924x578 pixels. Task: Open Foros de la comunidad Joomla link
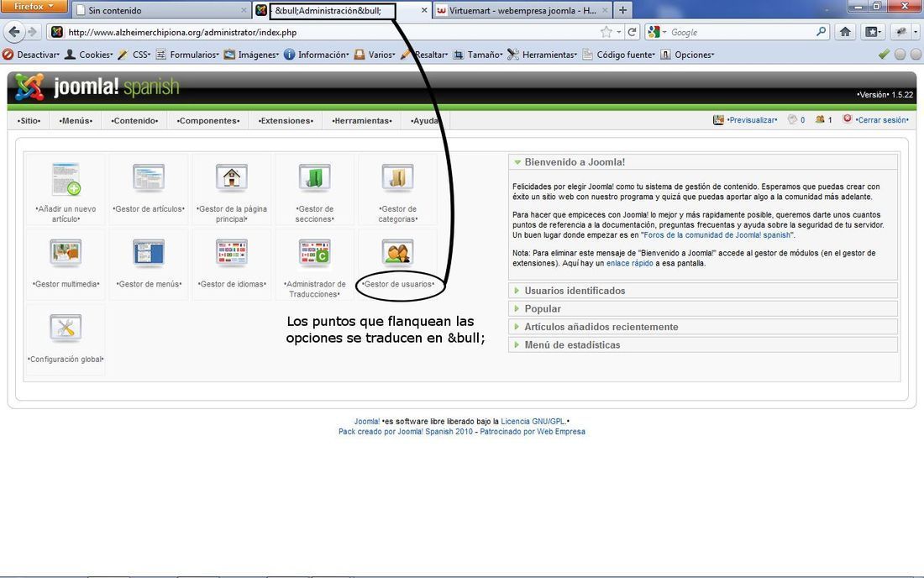point(717,235)
